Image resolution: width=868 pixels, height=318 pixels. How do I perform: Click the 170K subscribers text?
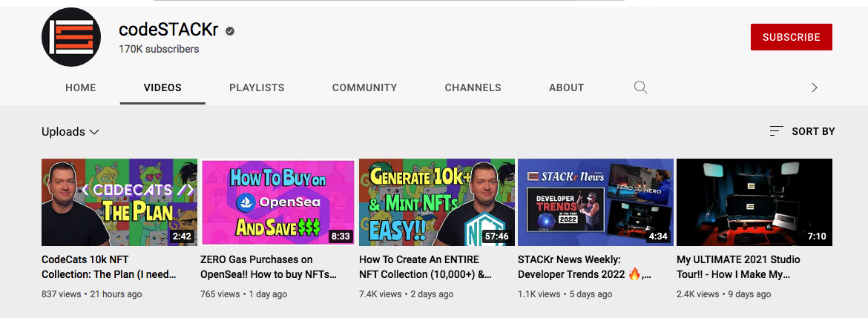point(159,49)
